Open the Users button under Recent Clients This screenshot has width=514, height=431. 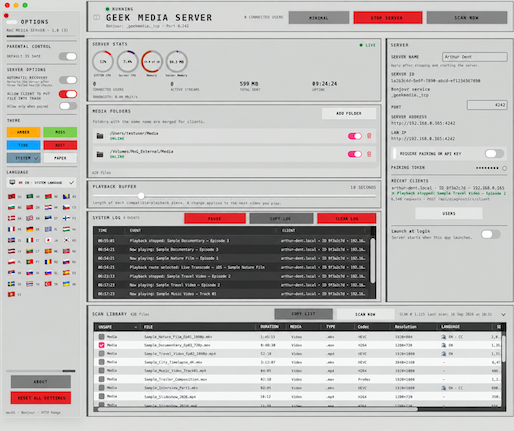click(x=449, y=213)
